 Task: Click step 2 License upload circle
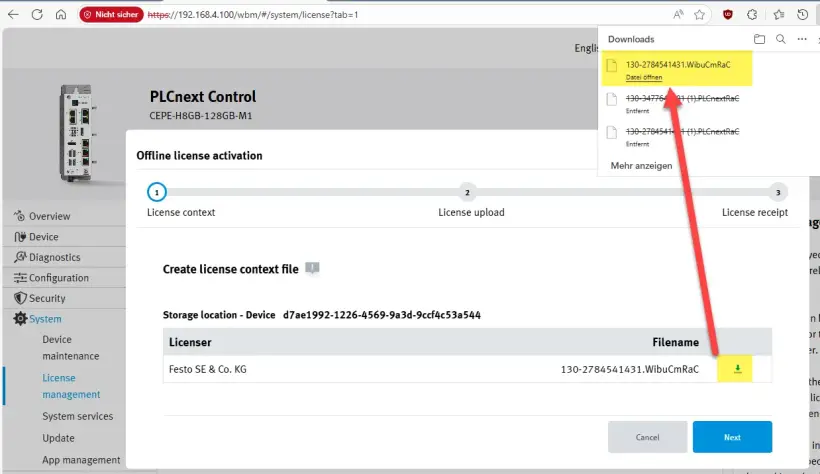467,193
